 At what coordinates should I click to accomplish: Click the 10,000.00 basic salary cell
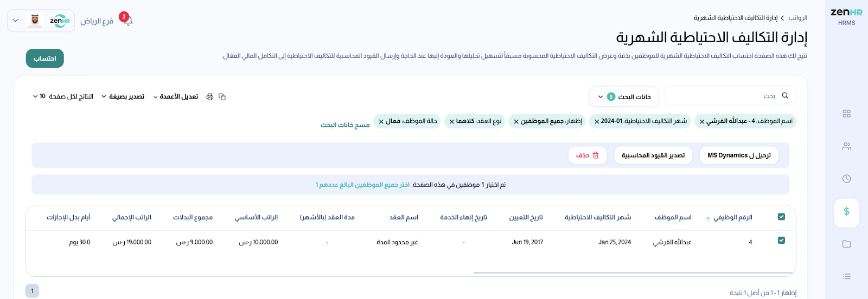tap(258, 242)
